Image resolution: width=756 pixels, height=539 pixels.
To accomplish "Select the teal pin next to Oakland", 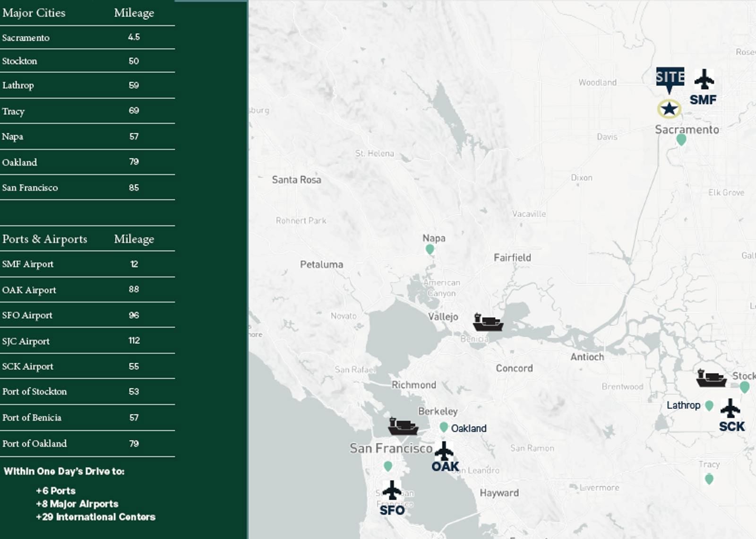I will 443,427.
